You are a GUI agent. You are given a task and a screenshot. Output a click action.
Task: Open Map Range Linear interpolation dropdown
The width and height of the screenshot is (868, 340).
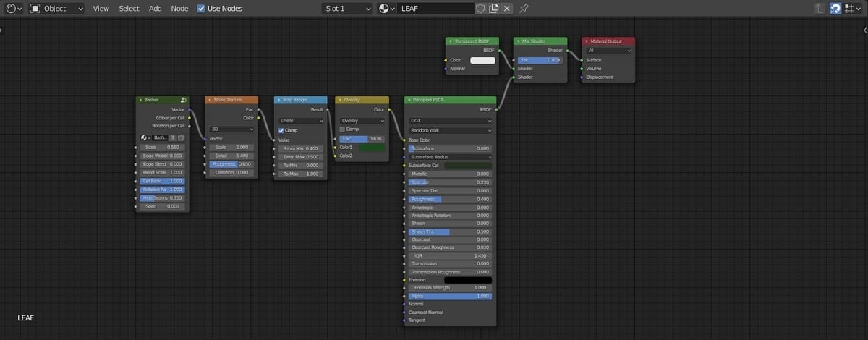pos(300,121)
